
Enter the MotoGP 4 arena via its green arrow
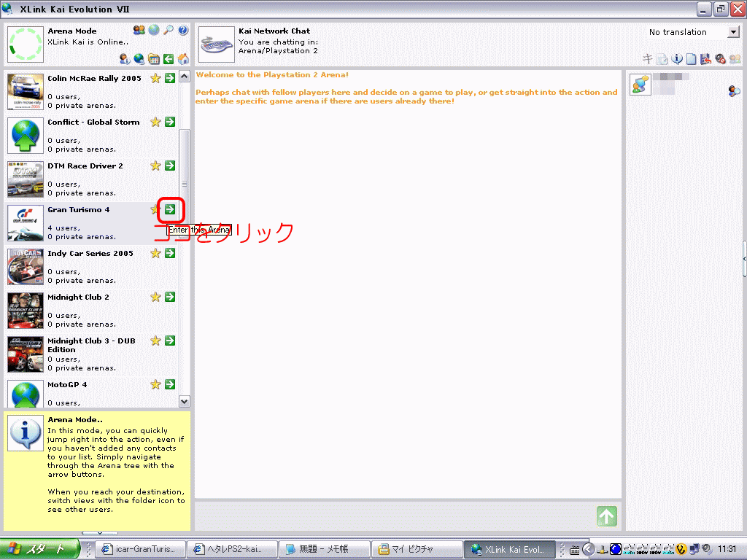click(x=170, y=384)
